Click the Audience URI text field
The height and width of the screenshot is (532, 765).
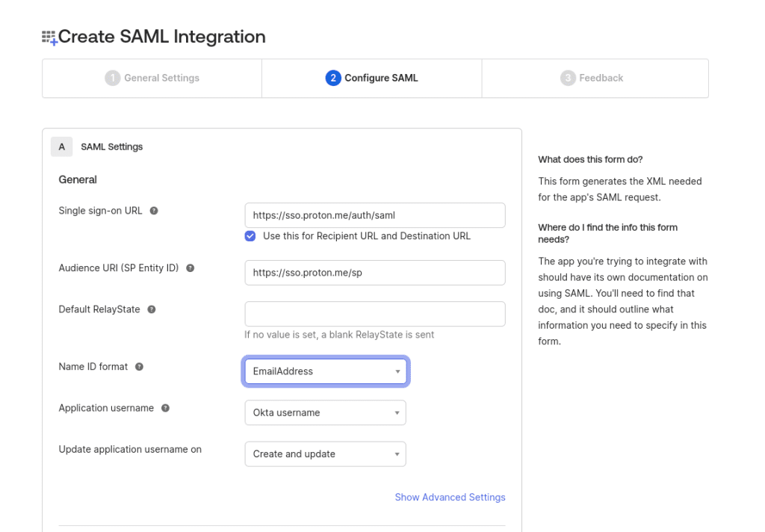374,273
